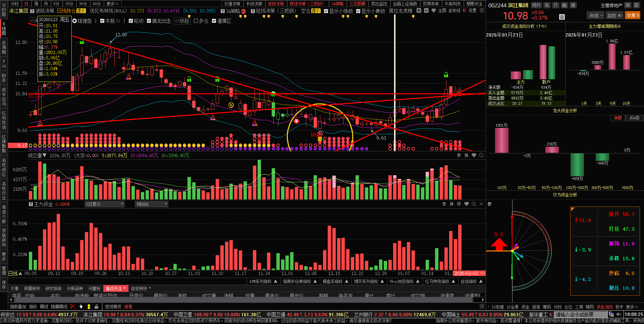The width and height of the screenshot is (644, 324).
Task: Switch to the 15分 period tab
Action: click(69, 4)
